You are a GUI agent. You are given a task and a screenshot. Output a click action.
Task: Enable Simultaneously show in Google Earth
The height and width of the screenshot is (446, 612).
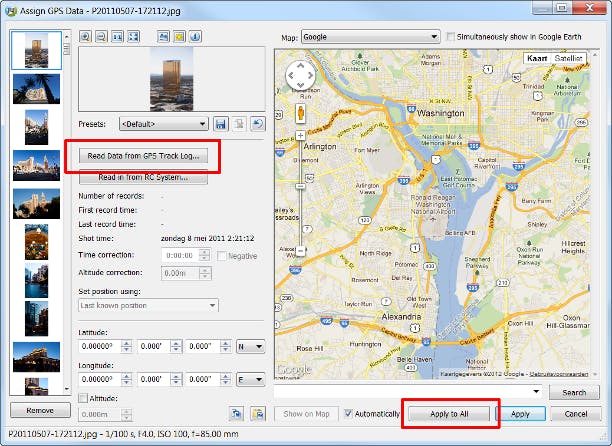click(451, 37)
